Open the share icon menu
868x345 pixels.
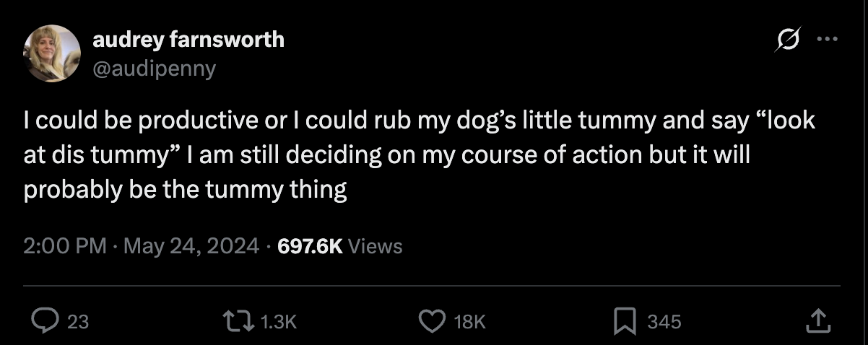(x=816, y=320)
